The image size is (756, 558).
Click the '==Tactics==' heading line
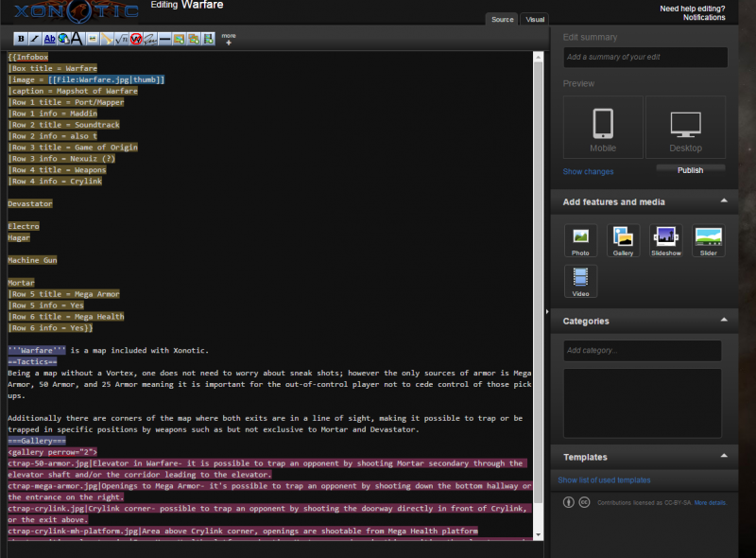pyautogui.click(x=32, y=362)
